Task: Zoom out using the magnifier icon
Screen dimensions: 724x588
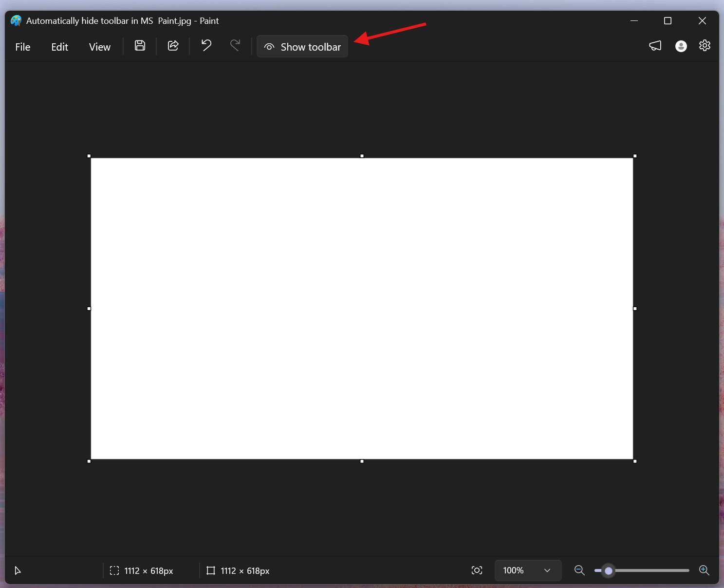Action: pos(579,570)
